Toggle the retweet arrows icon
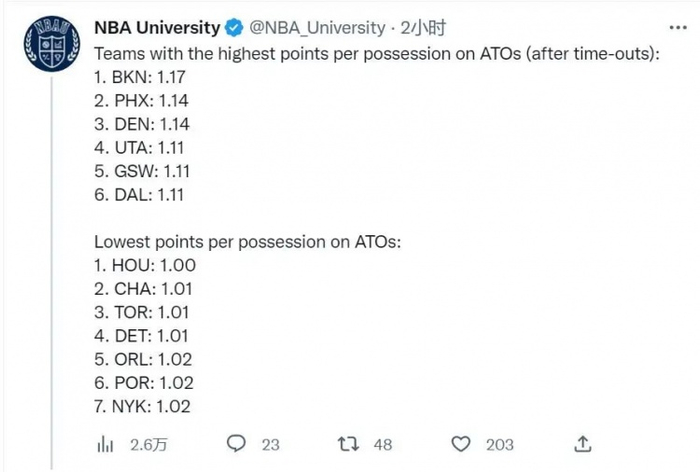 [x=349, y=443]
